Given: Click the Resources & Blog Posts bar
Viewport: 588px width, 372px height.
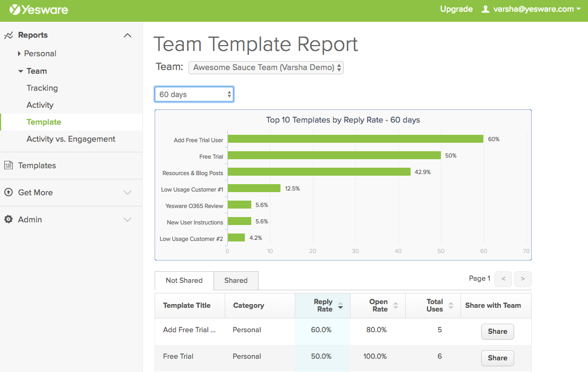Looking at the screenshot, I should click(319, 172).
